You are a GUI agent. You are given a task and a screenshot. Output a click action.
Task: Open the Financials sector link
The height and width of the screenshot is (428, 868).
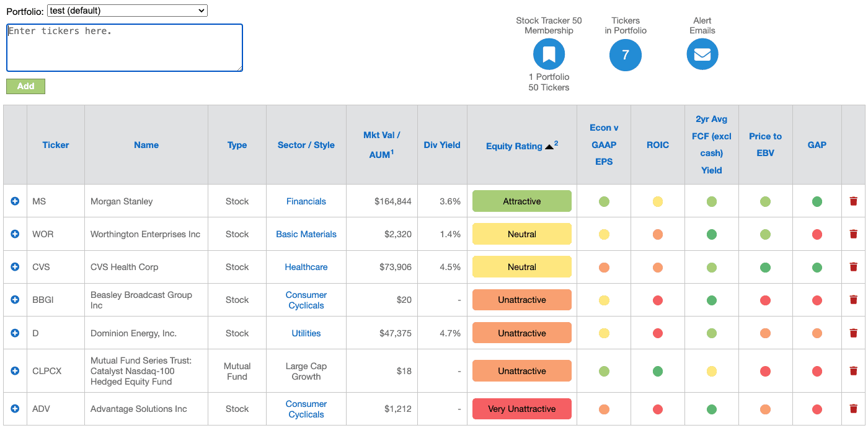[x=306, y=201]
